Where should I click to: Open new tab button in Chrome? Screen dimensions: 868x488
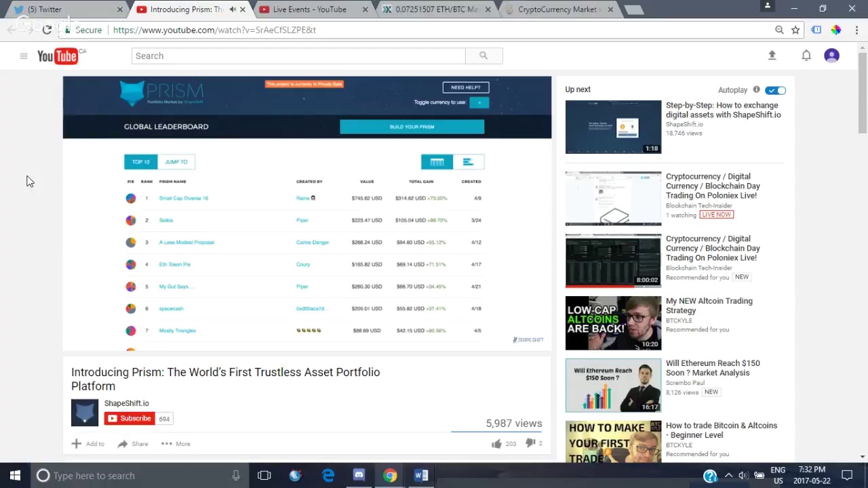click(x=633, y=10)
